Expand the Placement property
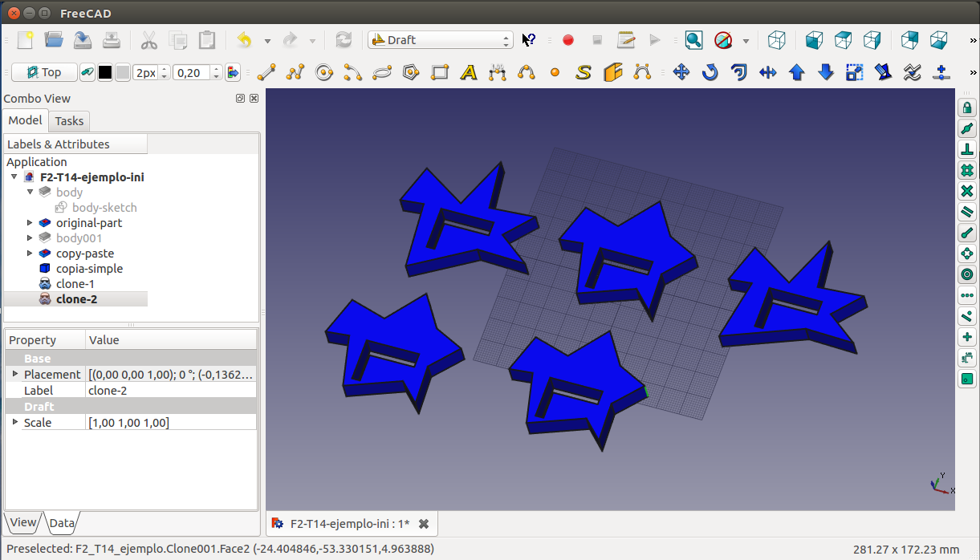The width and height of the screenshot is (980, 560). 15,375
